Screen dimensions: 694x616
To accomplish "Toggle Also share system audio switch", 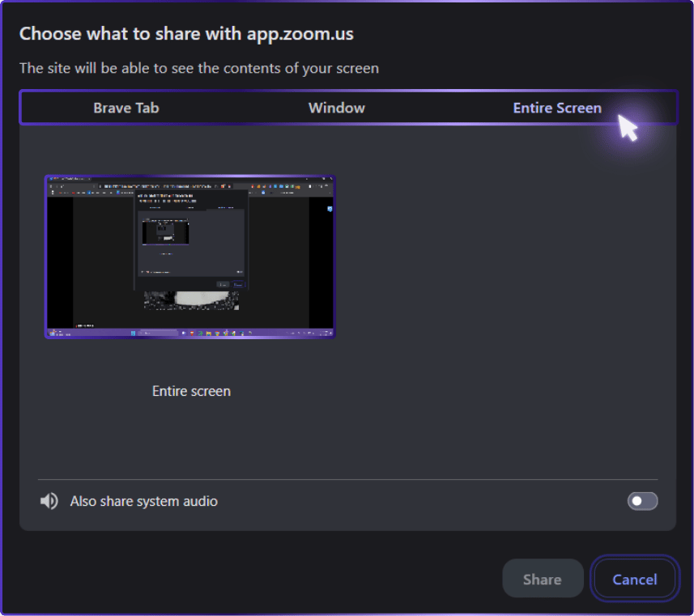I will tap(642, 501).
